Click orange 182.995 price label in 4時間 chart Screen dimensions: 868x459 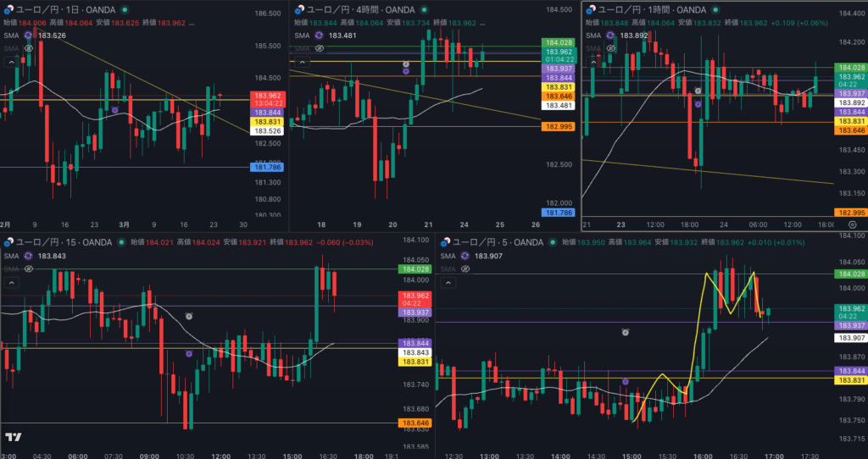(x=558, y=127)
